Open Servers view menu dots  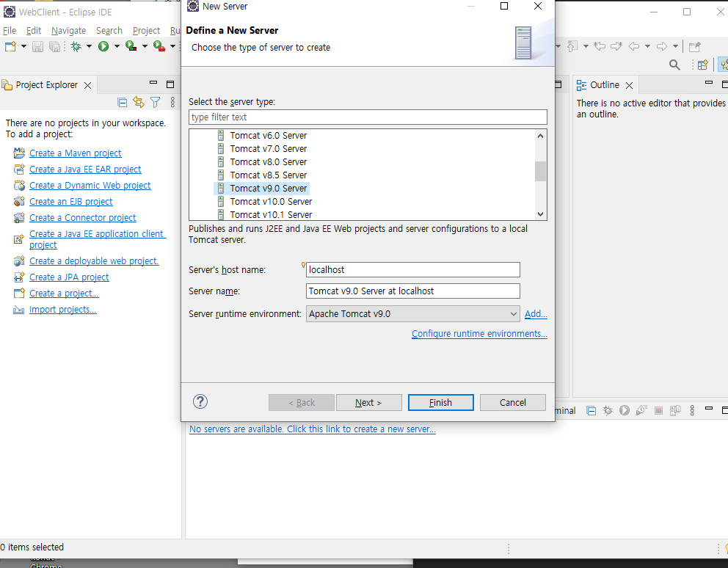pos(692,410)
